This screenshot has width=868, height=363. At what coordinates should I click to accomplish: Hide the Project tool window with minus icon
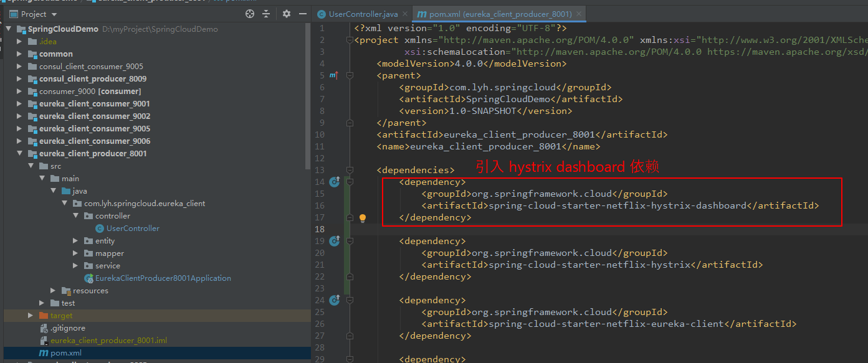pos(303,14)
